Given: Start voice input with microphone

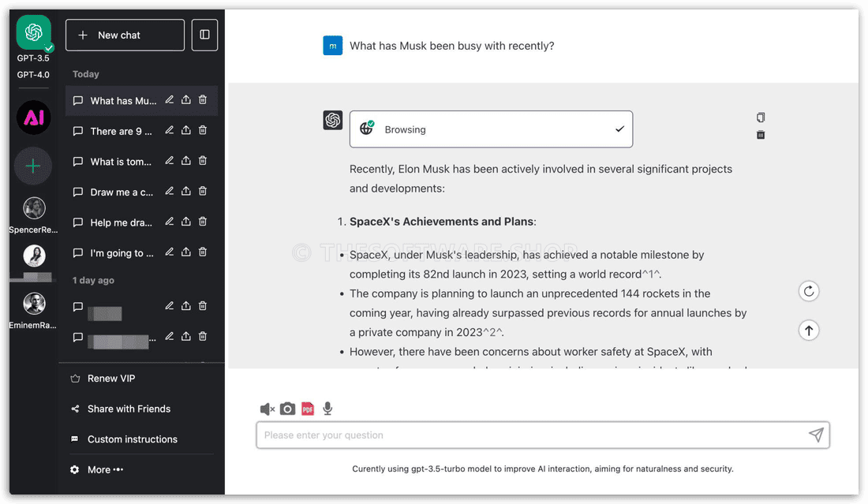Looking at the screenshot, I should [327, 409].
